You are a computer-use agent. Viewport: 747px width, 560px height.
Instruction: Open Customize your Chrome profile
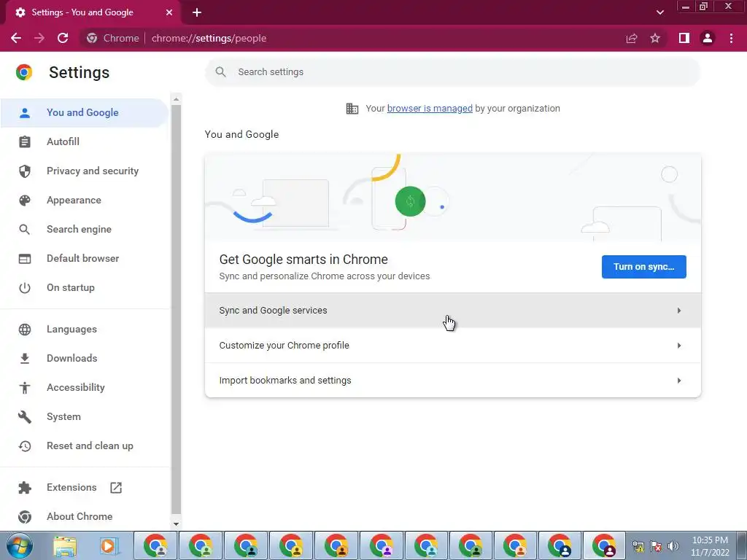click(x=452, y=346)
